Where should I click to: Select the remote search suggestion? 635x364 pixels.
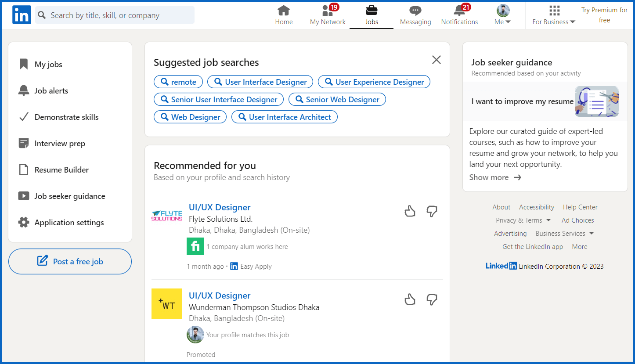coord(178,82)
